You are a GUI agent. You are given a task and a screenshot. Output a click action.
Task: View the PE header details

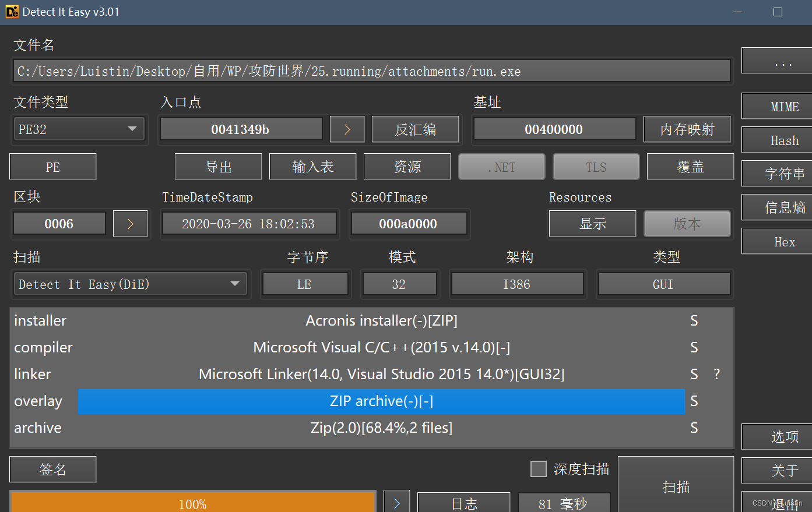point(52,166)
